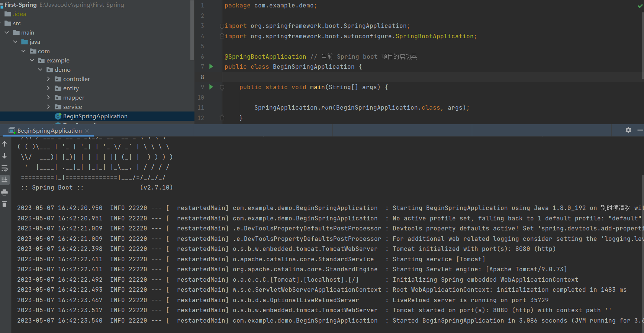Click the project tree vertical scrollbar
This screenshot has height=333, width=644.
click(192, 30)
